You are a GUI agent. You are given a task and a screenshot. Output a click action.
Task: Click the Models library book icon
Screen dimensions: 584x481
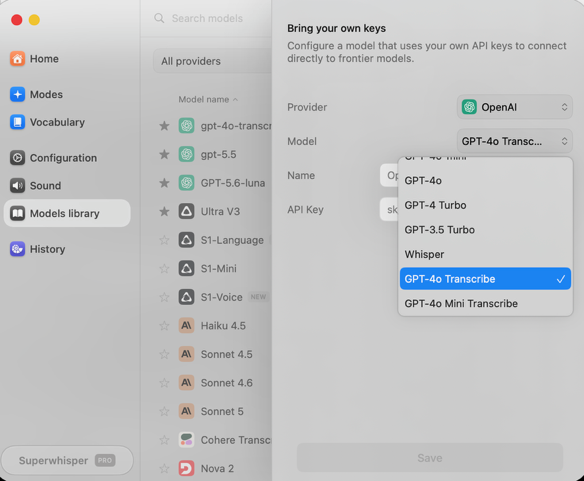18,213
